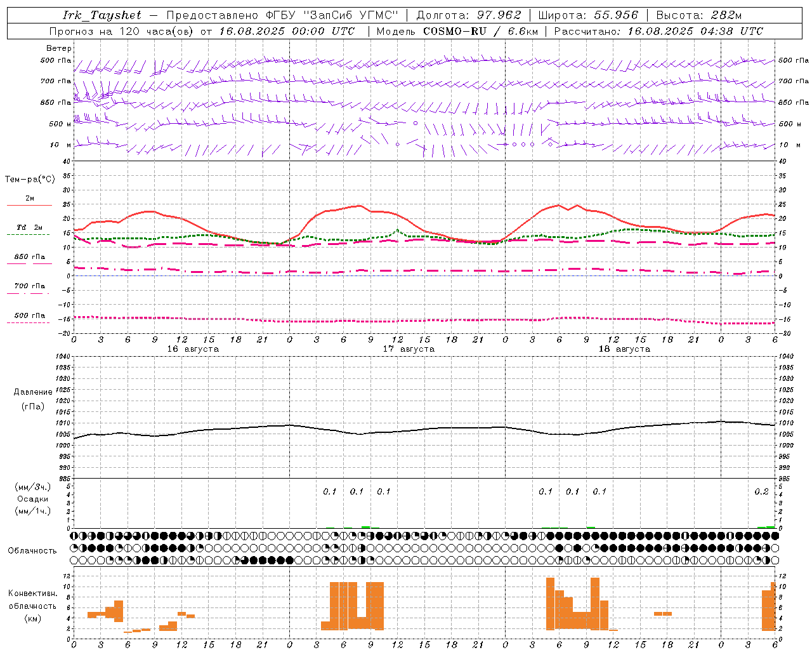Click the 500 гПа temperature legend entry
Viewport: 812px width, 650px height.
click(x=29, y=315)
